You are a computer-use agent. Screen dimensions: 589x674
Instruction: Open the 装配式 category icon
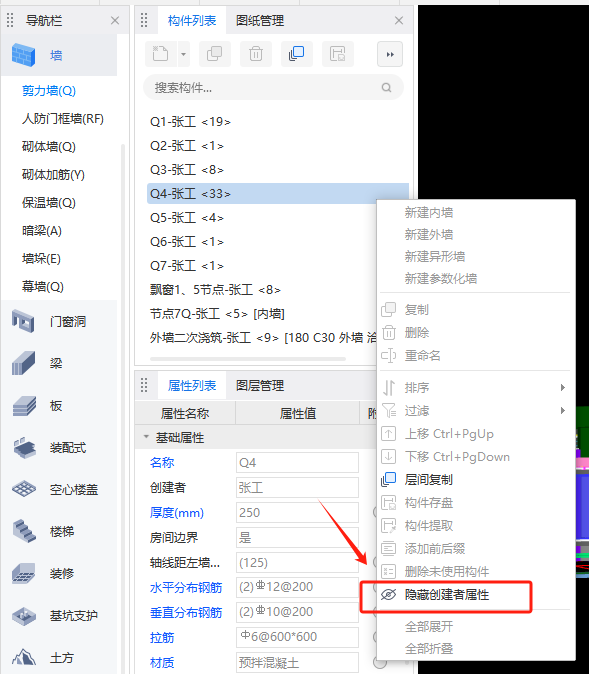pos(24,447)
